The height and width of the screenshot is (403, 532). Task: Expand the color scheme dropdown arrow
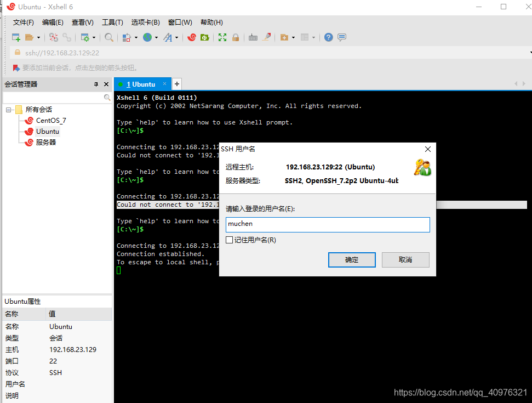[x=136, y=37]
